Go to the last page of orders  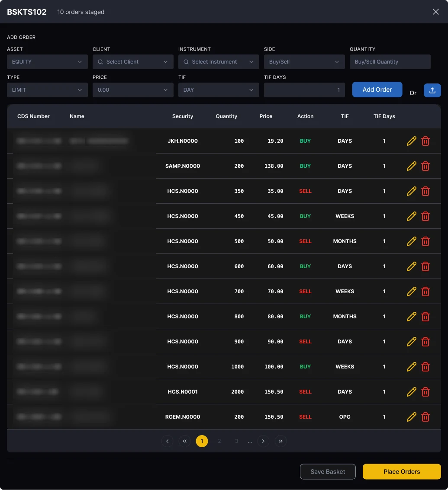280,441
